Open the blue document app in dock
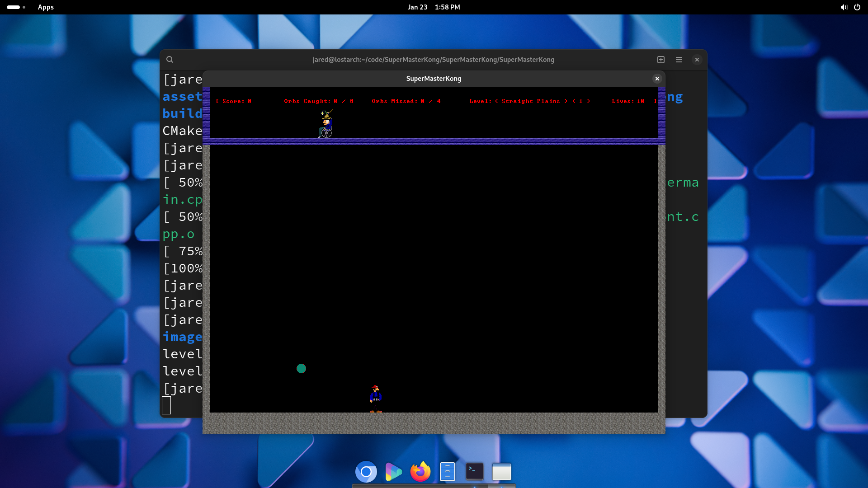Screen dimensions: 868x488 [448, 472]
